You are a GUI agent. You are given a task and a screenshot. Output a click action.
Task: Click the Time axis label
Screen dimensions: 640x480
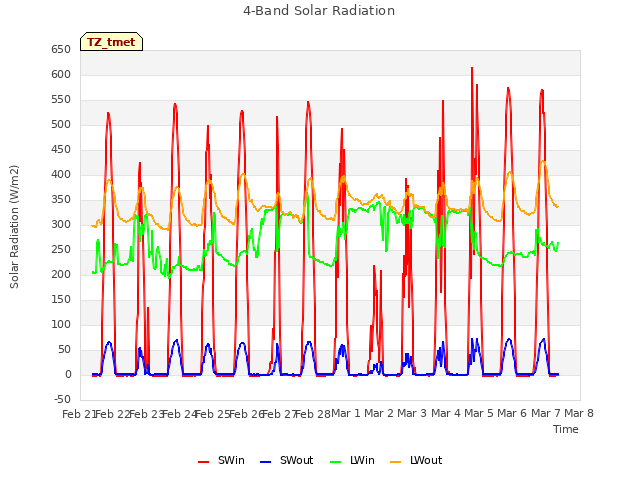[x=566, y=429]
